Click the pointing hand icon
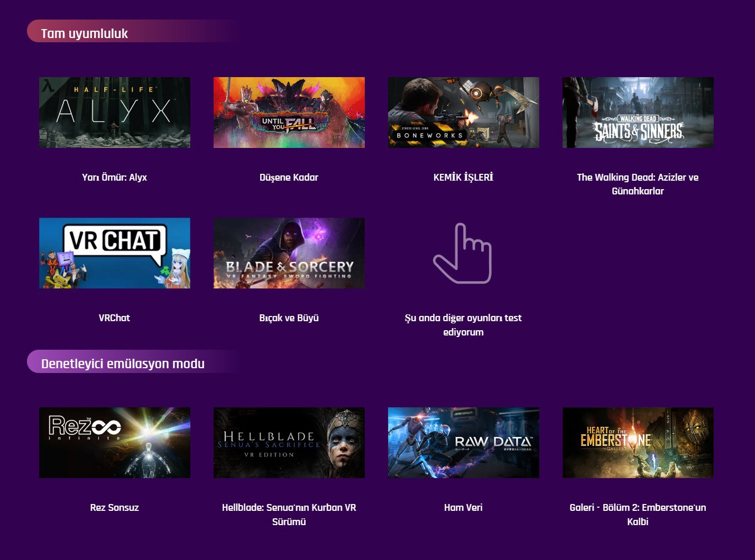Screen dimensions: 755x560 coord(463,253)
